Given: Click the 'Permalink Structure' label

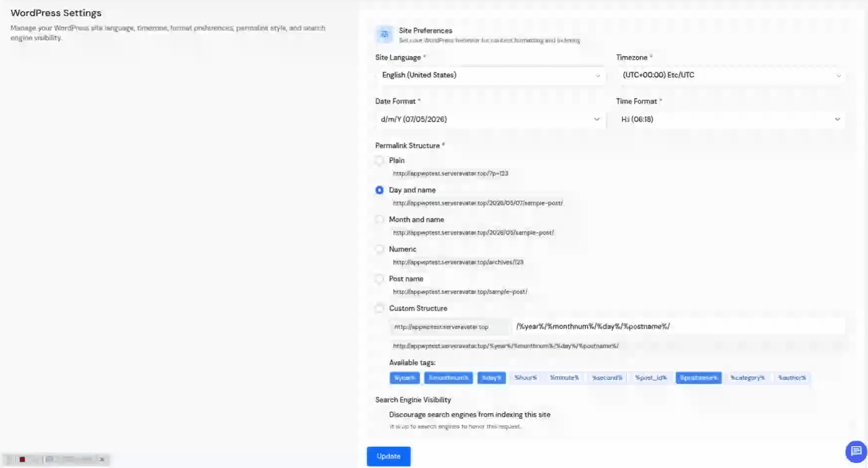Looking at the screenshot, I should coord(407,145).
